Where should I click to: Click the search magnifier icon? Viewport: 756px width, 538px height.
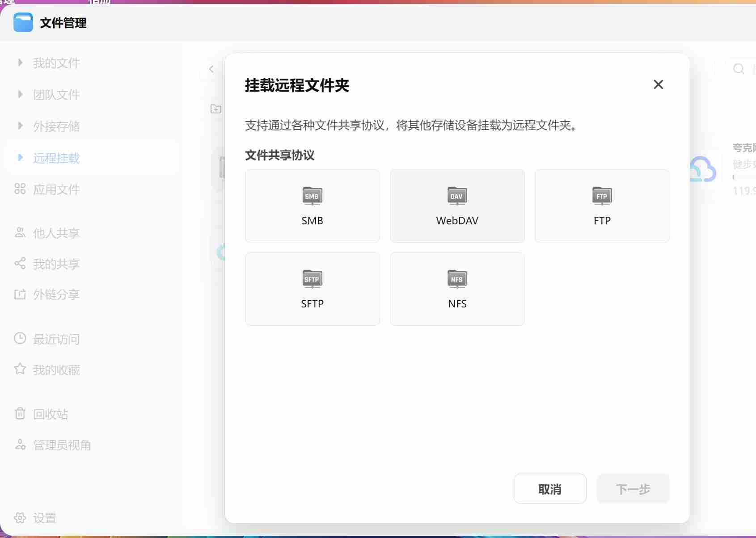[739, 69]
